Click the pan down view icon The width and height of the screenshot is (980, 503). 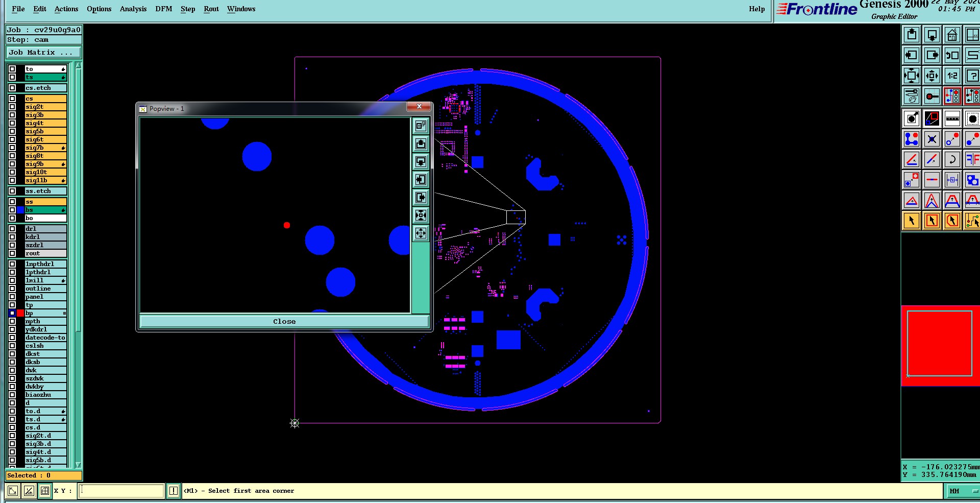(x=932, y=35)
